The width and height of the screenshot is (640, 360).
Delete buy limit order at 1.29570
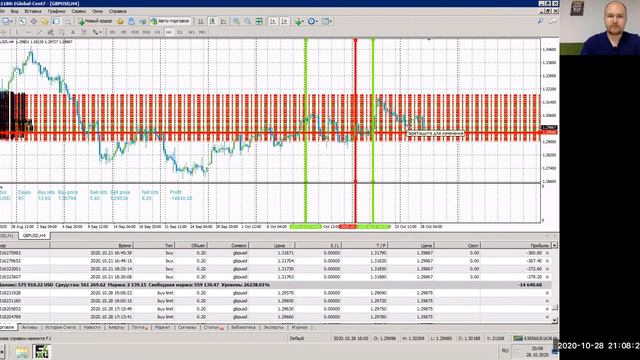click(547, 293)
